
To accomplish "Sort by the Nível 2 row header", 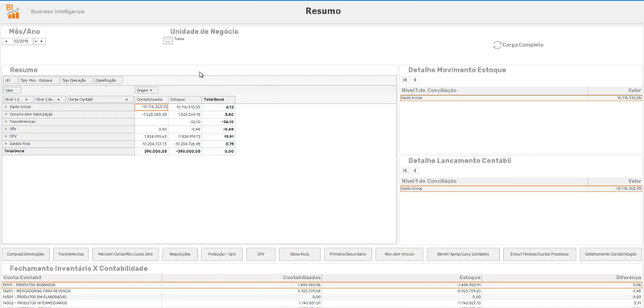I will tap(50, 99).
